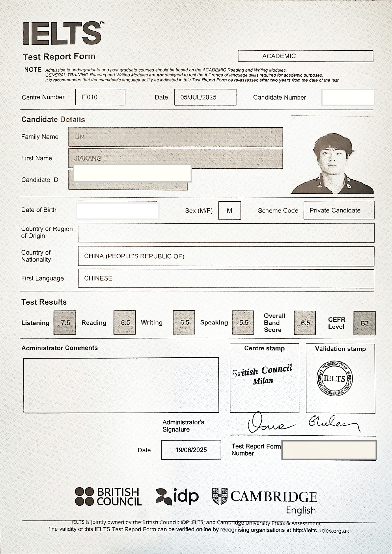Click the empty Country or Region of Origin field
This screenshot has height=554, width=392.
[x=226, y=233]
